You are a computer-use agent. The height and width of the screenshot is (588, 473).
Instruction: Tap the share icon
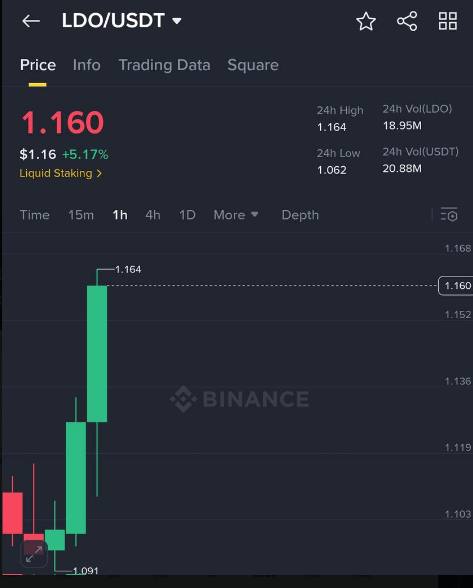(x=407, y=21)
